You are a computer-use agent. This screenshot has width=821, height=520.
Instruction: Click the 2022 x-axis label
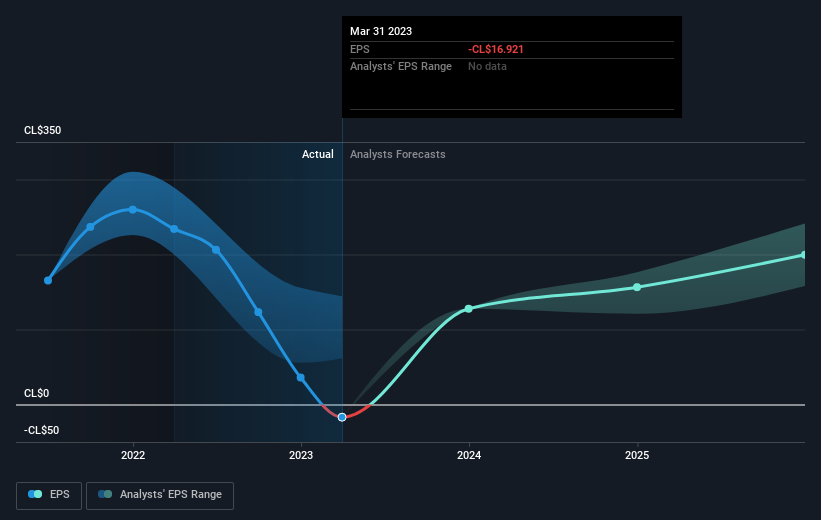(x=133, y=455)
